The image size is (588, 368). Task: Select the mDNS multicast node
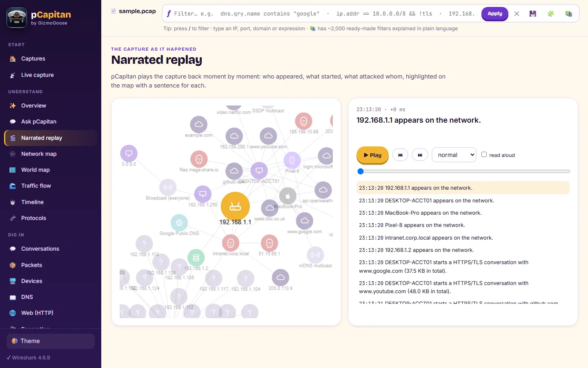pos(315,255)
